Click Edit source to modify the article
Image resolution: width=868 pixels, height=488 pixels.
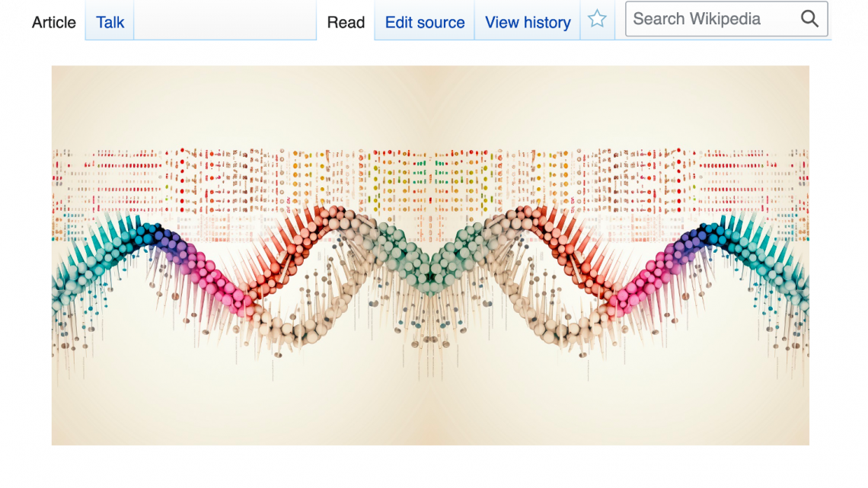(x=424, y=22)
